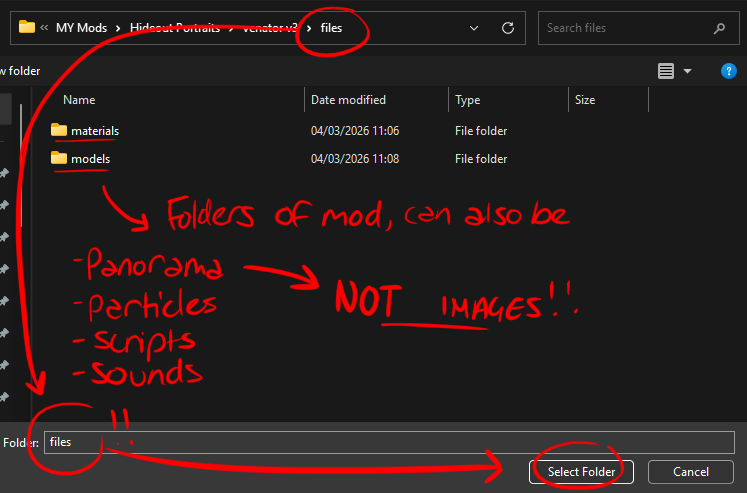Click the folder icon in address bar
This screenshot has height=493, width=747.
pos(27,27)
